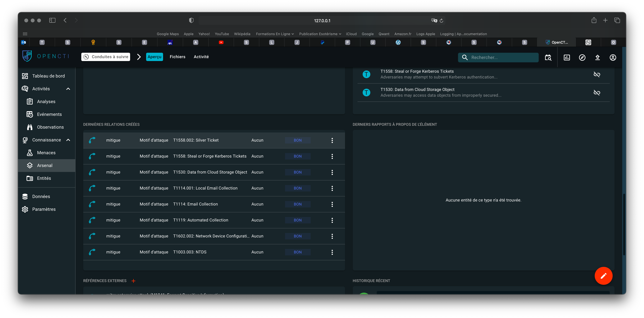Open the Formations En Ligne bookmarks dropdown
This screenshot has width=644, height=318.
(274, 34)
